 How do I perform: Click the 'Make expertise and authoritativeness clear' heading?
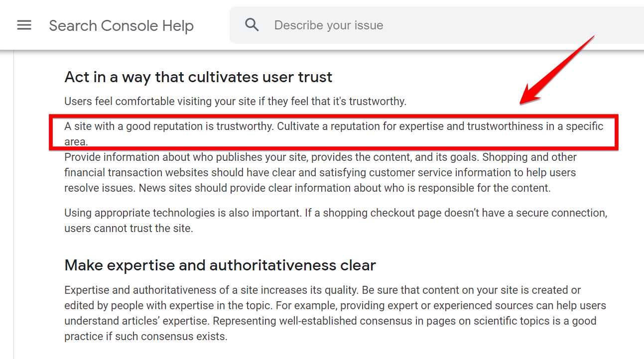point(220,265)
